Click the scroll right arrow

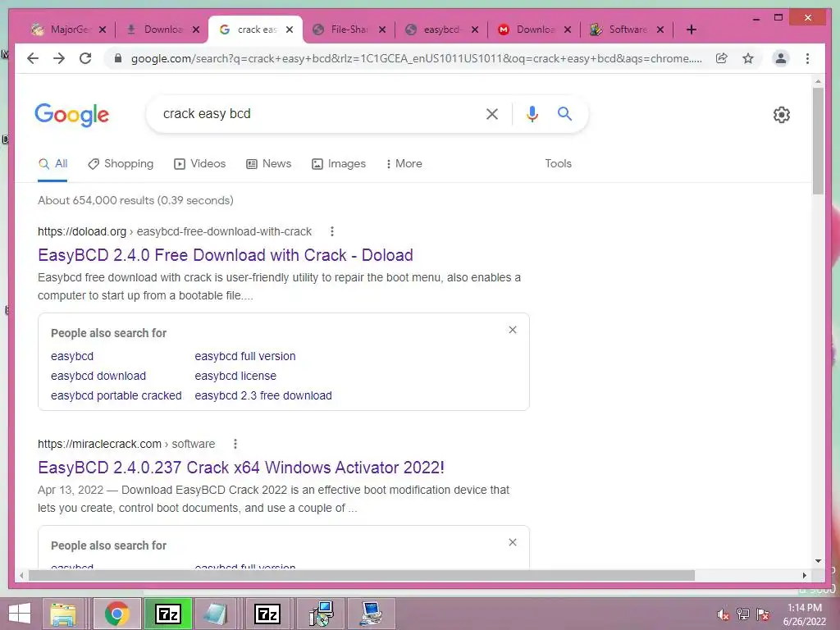click(x=805, y=575)
